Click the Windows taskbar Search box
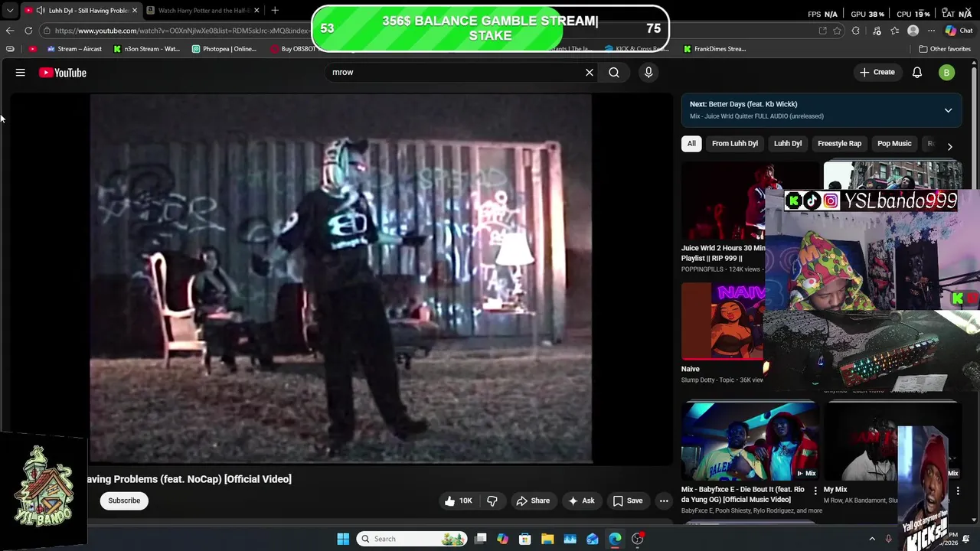This screenshot has width=980, height=551. (x=412, y=539)
